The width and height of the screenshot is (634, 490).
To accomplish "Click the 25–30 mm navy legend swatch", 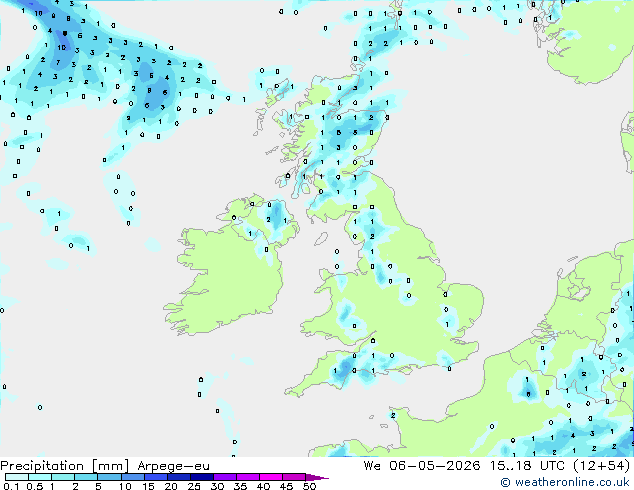I will point(201,477).
